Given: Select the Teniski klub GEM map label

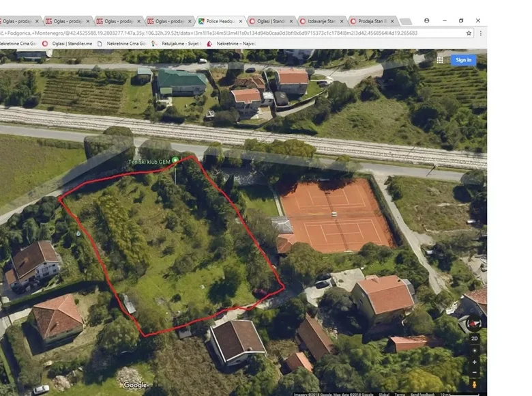Looking at the screenshot, I should pyautogui.click(x=149, y=162).
